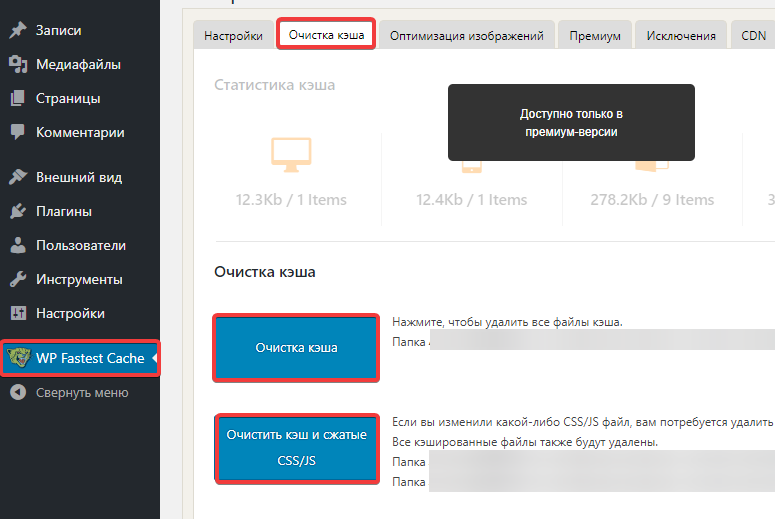Open the Комментарии menu entry
This screenshot has width=775, height=519.
(x=80, y=132)
